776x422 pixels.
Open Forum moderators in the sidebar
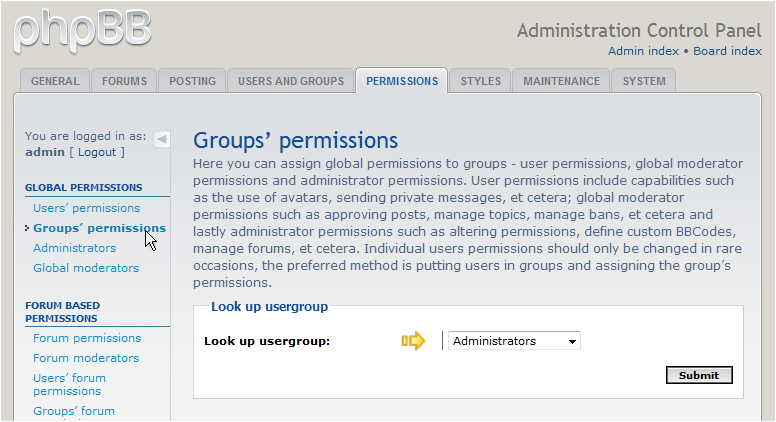pyautogui.click(x=86, y=358)
